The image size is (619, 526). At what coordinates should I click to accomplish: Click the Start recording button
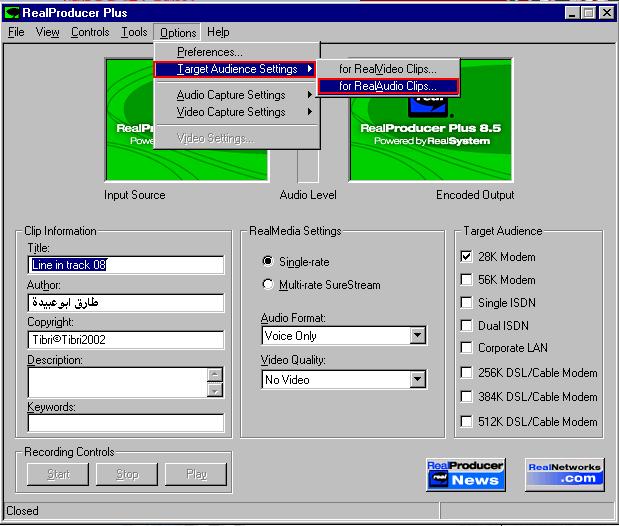pyautogui.click(x=58, y=474)
